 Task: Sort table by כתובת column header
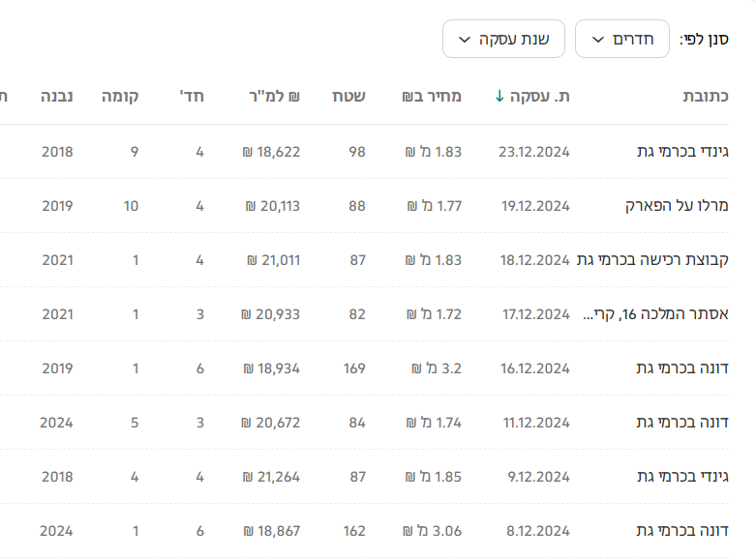point(706,97)
